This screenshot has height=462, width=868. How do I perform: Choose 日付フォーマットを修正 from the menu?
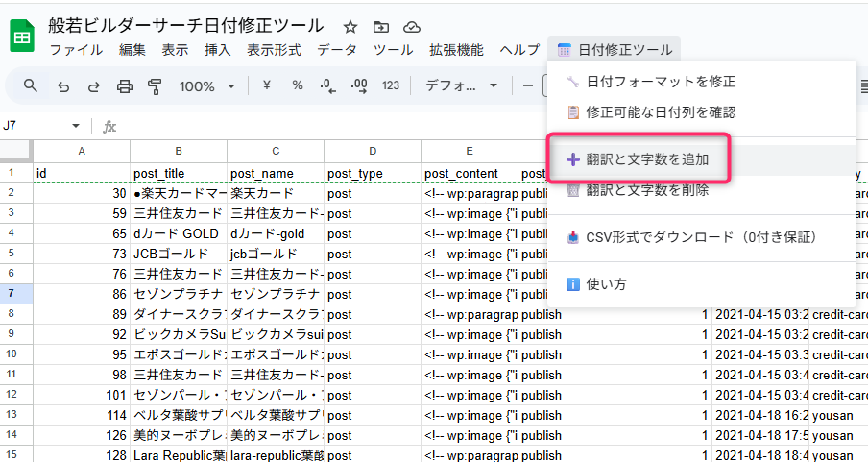pos(701,82)
